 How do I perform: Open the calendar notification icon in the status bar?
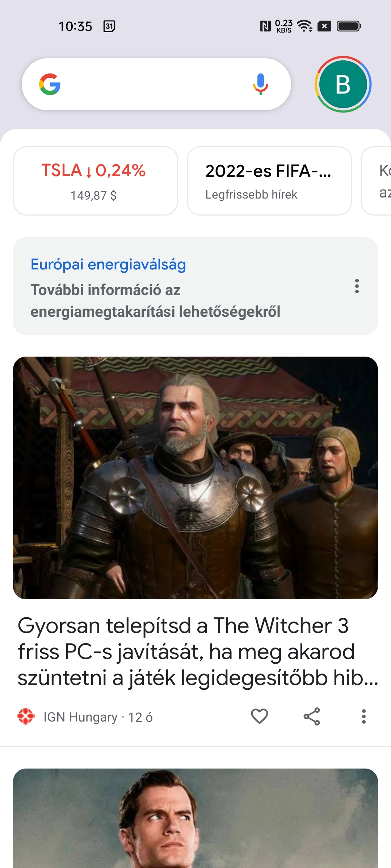coord(109,26)
